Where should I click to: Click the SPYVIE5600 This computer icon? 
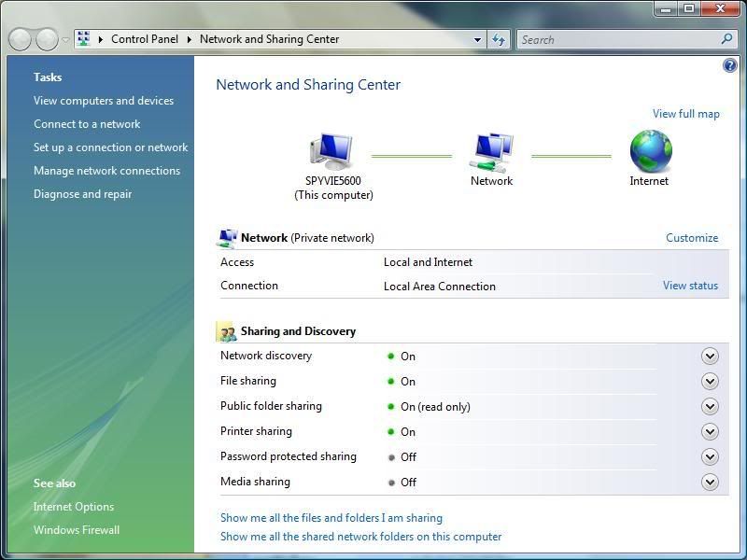click(331, 152)
